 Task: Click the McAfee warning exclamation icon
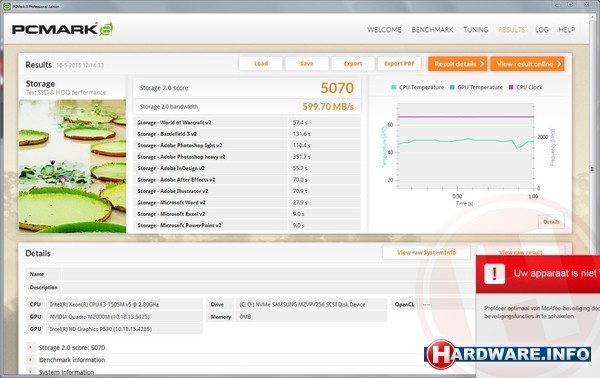click(x=494, y=273)
